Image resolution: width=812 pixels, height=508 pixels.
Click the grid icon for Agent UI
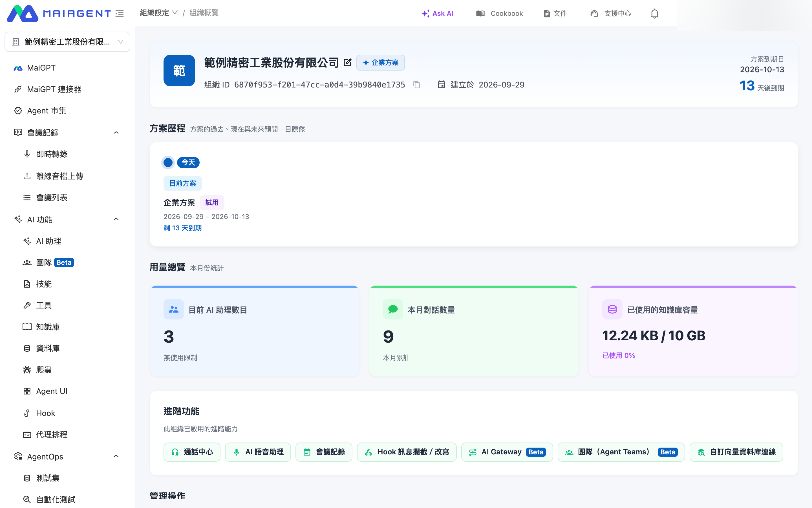coord(27,391)
